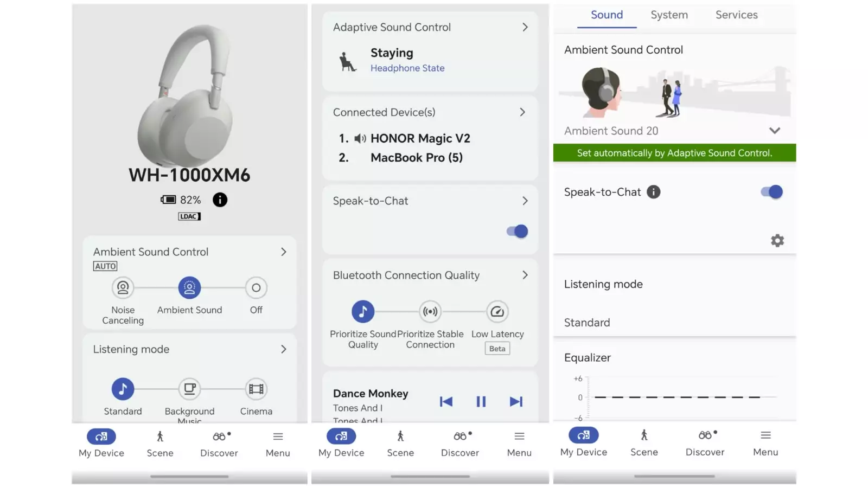Image resolution: width=868 pixels, height=488 pixels.
Task: Open Adaptive Sound Control chevron
Action: point(525,27)
